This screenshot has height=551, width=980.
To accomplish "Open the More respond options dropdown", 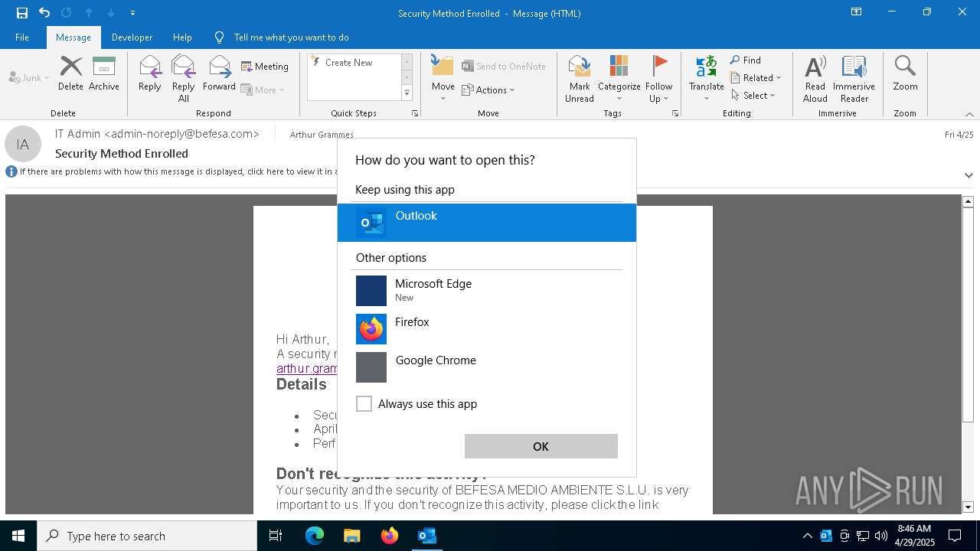I will 263,90.
